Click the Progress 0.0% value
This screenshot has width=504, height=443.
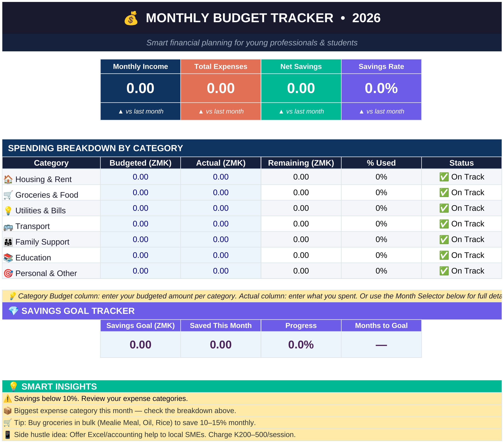(x=301, y=345)
